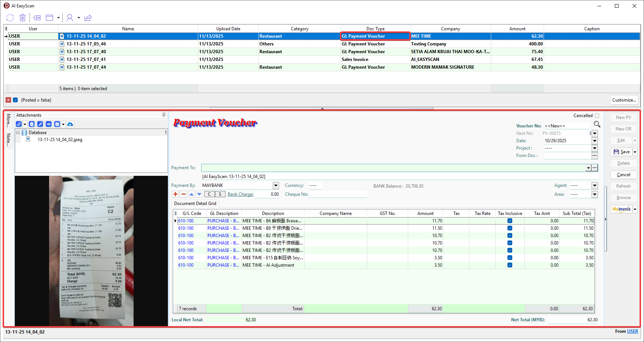The image size is (644, 342).
Task: Click the trash delete icon in top toolbar
Action: (x=23, y=18)
